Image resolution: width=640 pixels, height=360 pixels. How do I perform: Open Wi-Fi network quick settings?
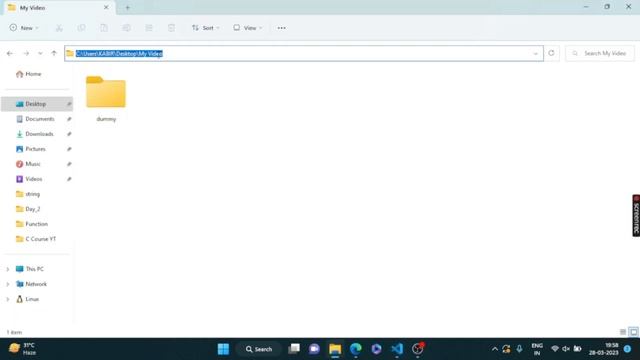[555, 349]
